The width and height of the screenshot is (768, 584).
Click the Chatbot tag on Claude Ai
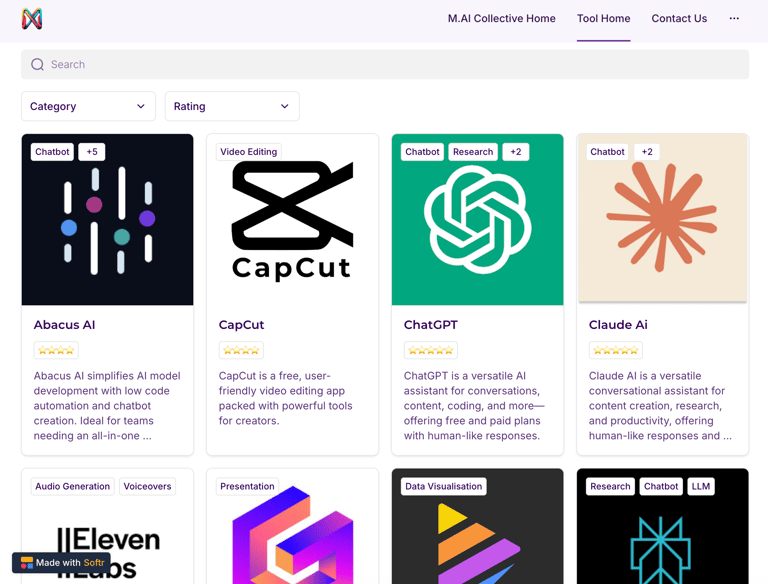(607, 152)
